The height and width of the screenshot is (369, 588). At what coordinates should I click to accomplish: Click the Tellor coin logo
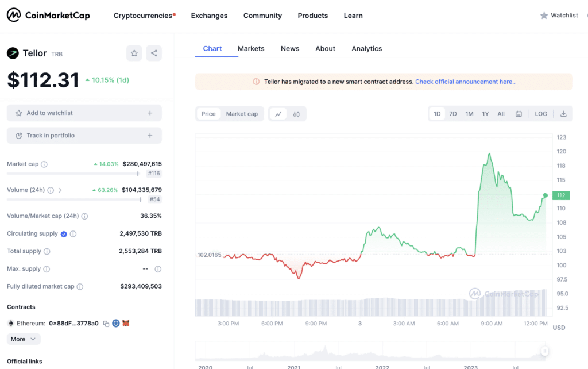pos(13,53)
